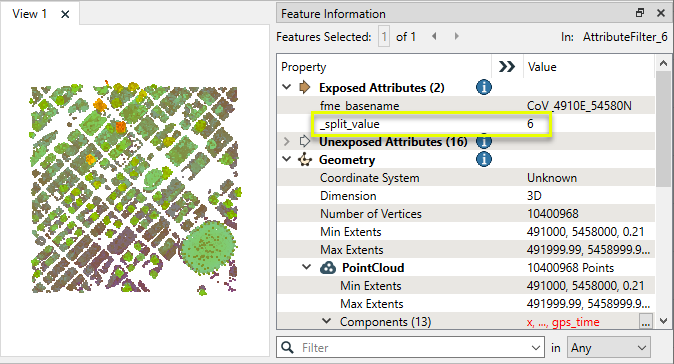Click the Unknown coordinate system value
Screen dimensions: 674x364
coord(552,178)
